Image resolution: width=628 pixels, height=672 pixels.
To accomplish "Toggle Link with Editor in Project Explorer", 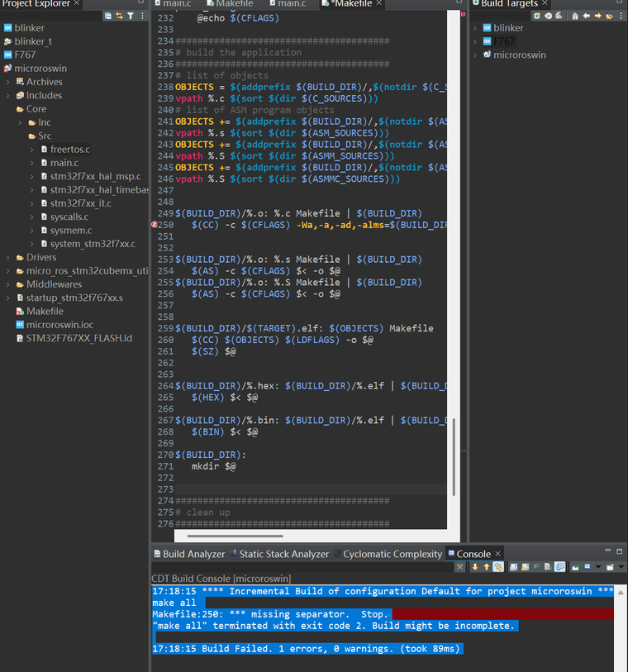I will click(120, 16).
